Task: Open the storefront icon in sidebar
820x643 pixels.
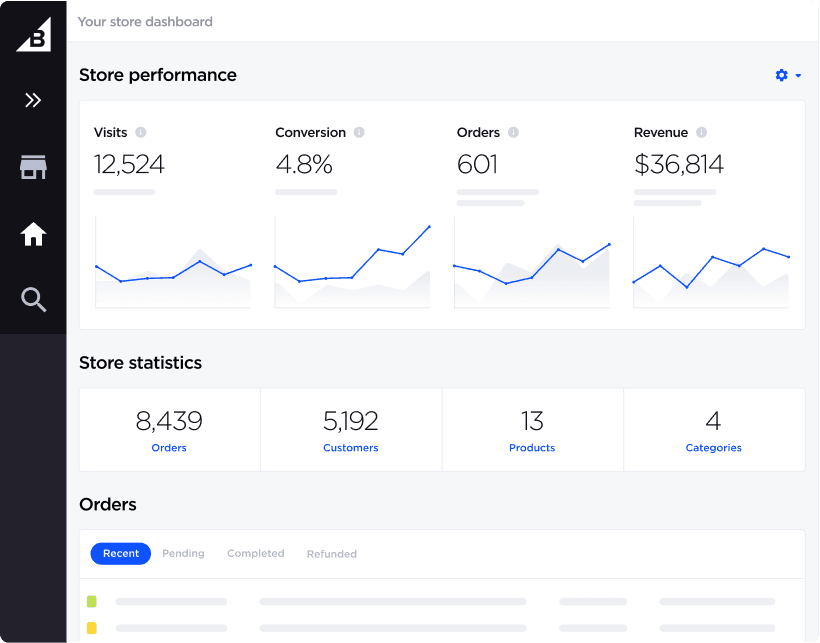Action: (x=33, y=168)
